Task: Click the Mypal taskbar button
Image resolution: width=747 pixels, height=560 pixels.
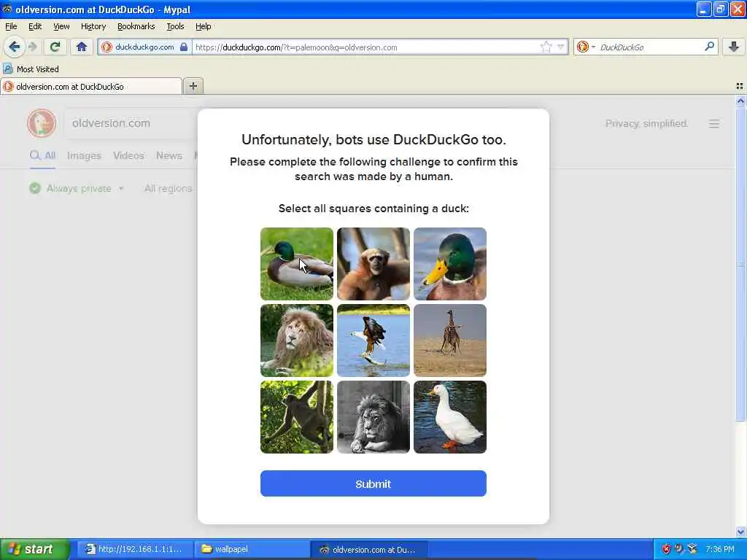Action: [368, 549]
